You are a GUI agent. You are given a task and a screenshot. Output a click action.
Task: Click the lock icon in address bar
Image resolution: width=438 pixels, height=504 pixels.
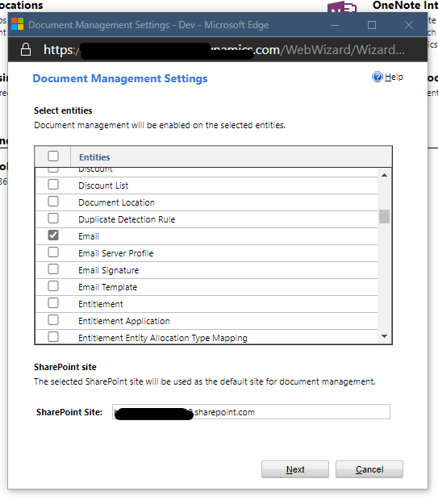[x=26, y=50]
